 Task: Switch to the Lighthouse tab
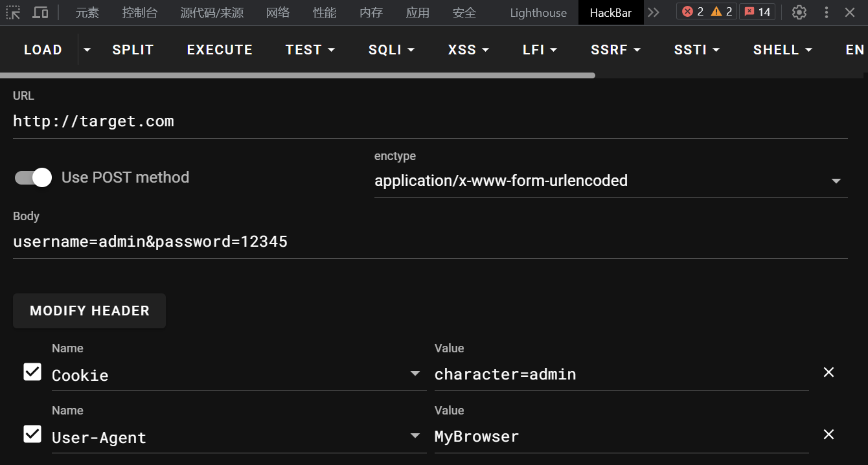tap(538, 13)
